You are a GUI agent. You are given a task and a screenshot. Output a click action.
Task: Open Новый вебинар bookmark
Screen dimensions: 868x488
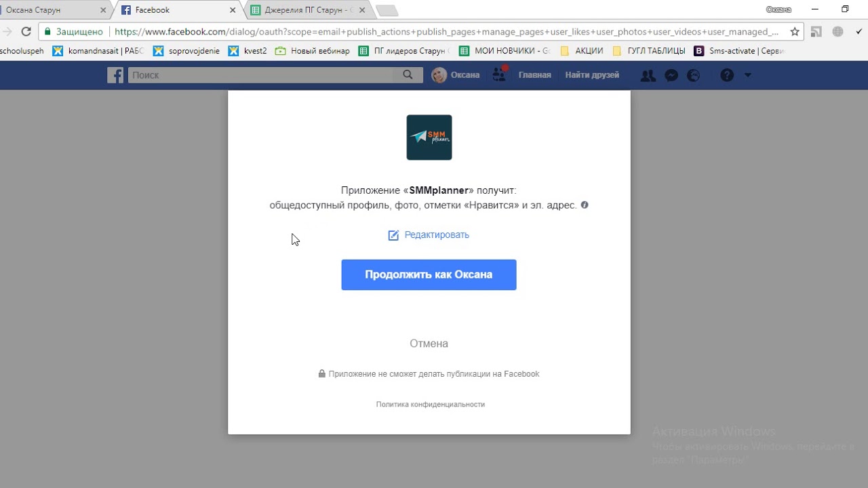313,51
